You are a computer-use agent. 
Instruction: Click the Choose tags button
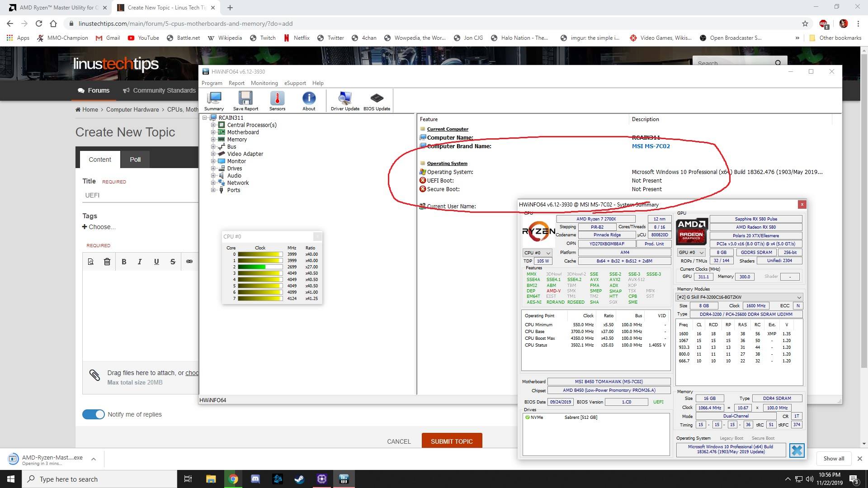99,227
